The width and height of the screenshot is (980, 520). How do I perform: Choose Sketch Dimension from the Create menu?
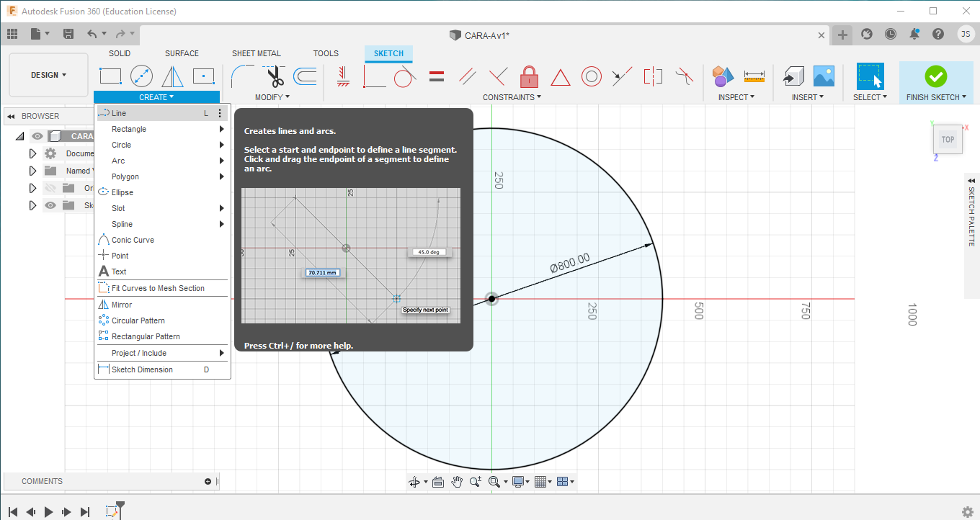coord(163,369)
